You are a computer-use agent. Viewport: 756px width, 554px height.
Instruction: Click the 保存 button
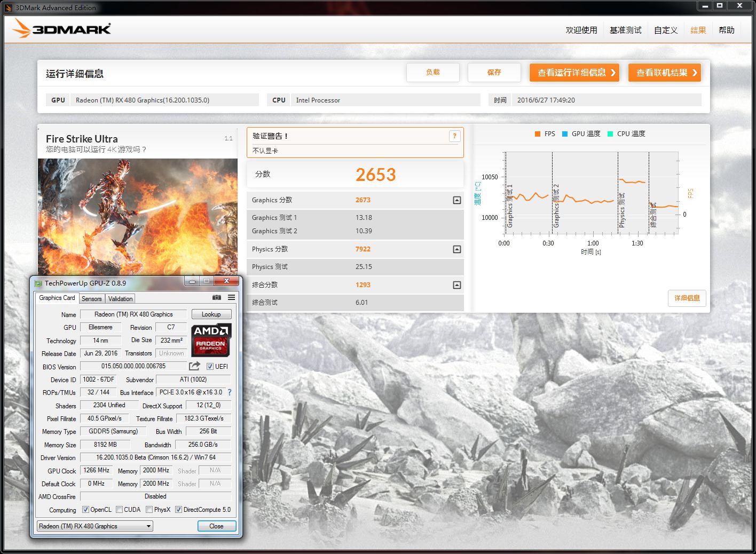[494, 73]
